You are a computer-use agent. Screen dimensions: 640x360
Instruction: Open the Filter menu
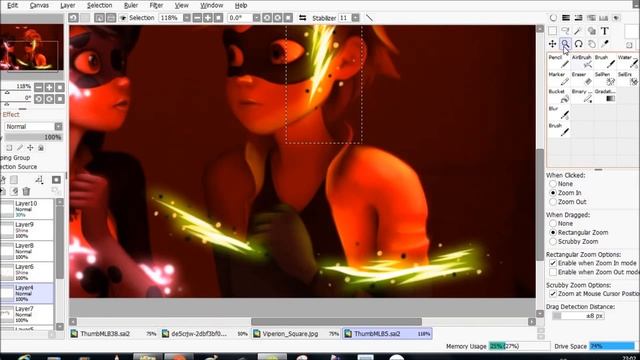tap(156, 5)
